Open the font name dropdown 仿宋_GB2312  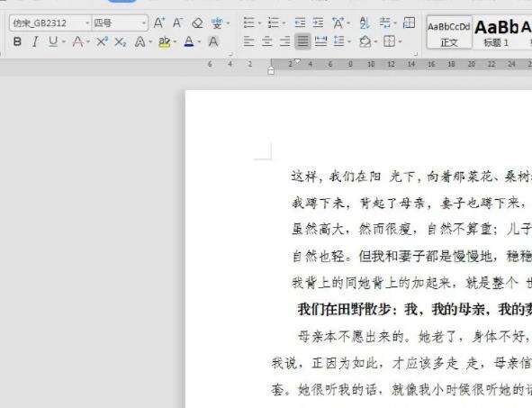50,23
